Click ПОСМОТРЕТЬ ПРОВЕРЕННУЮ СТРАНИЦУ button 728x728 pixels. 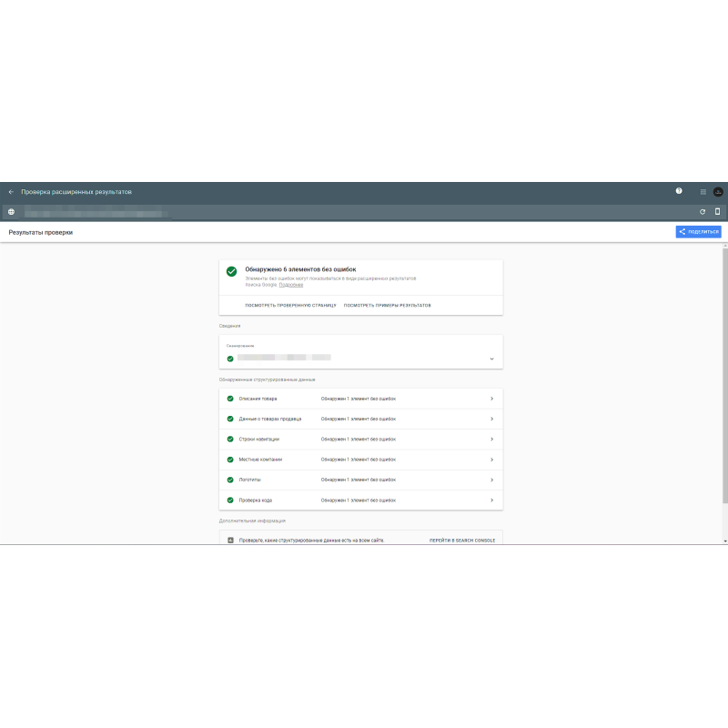[x=290, y=305]
